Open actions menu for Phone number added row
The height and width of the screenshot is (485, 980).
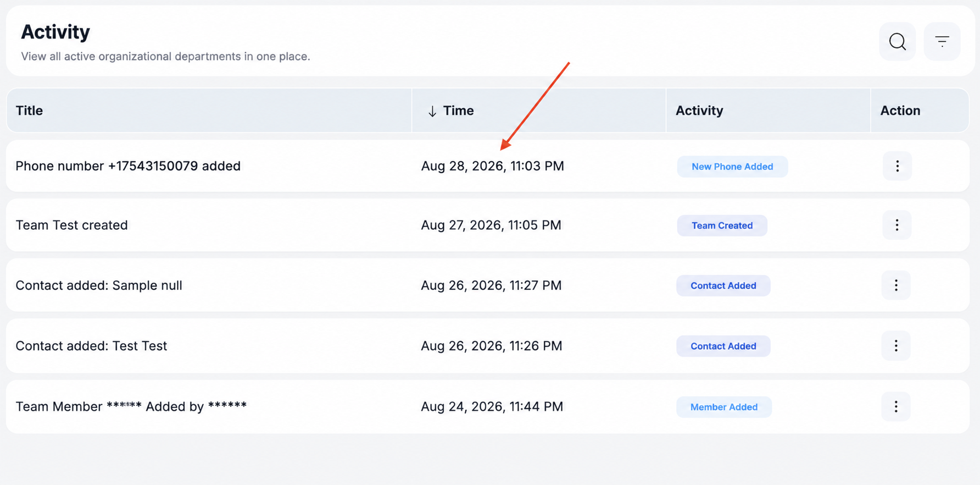point(897,166)
